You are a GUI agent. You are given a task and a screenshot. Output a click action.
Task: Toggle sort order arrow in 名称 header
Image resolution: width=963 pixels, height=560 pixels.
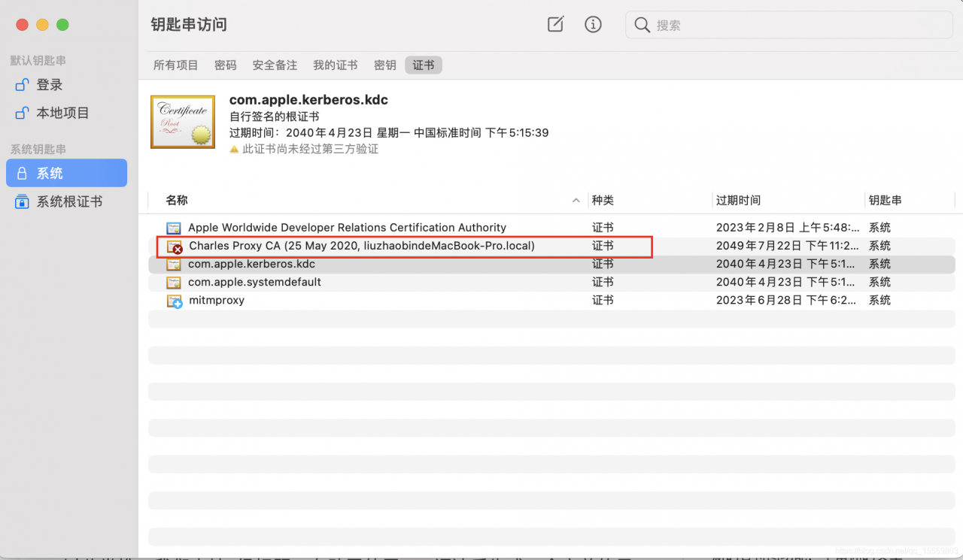click(x=576, y=201)
